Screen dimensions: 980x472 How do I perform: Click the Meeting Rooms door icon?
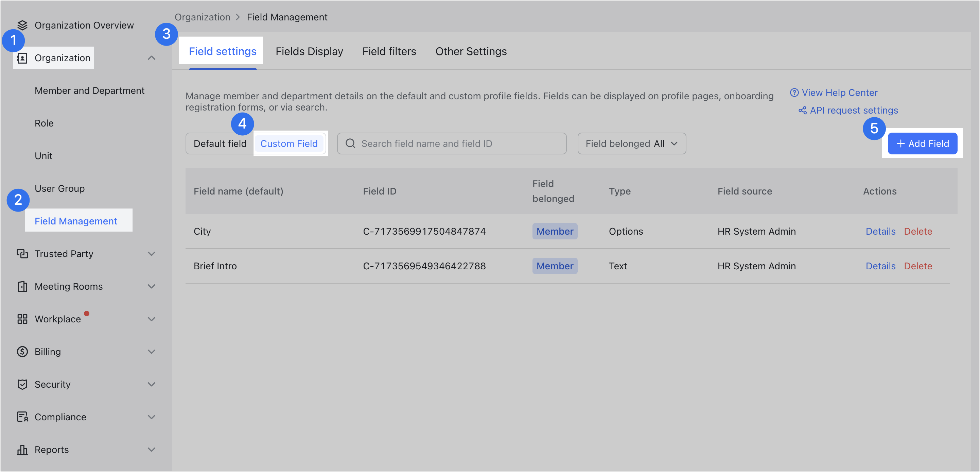pos(22,286)
